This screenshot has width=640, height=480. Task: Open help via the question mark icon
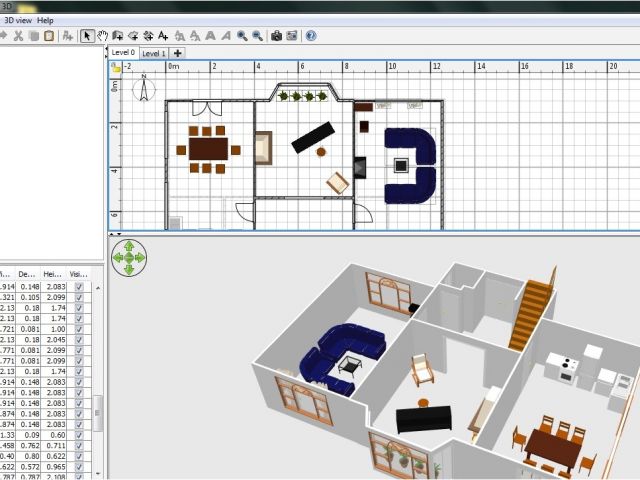click(x=310, y=36)
